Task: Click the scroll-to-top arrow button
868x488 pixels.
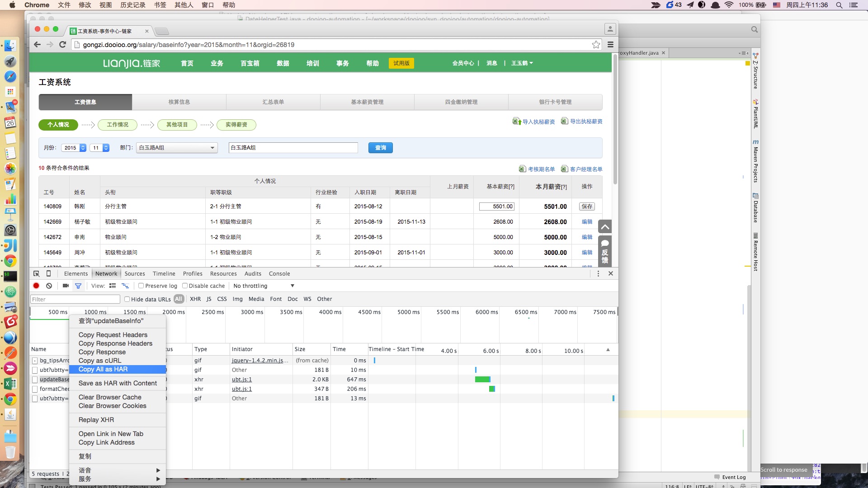Action: click(x=605, y=226)
